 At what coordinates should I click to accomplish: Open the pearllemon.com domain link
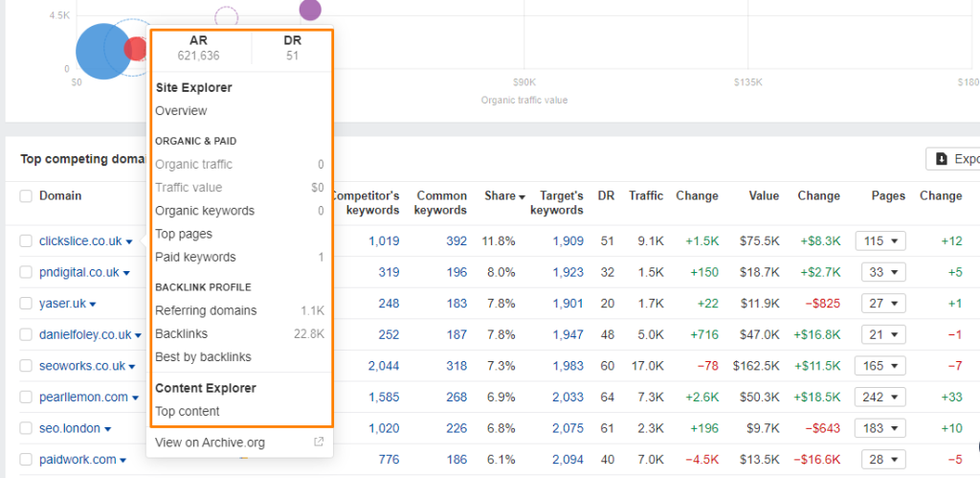point(83,398)
